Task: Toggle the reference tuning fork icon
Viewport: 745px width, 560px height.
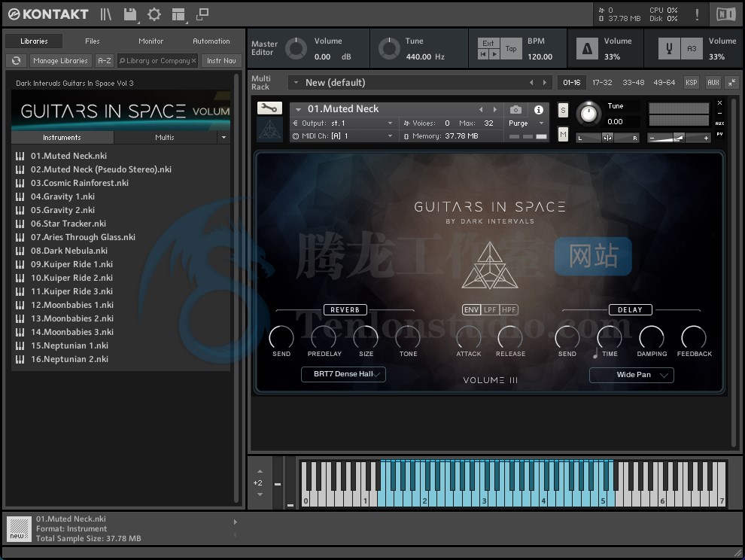Action: (669, 48)
